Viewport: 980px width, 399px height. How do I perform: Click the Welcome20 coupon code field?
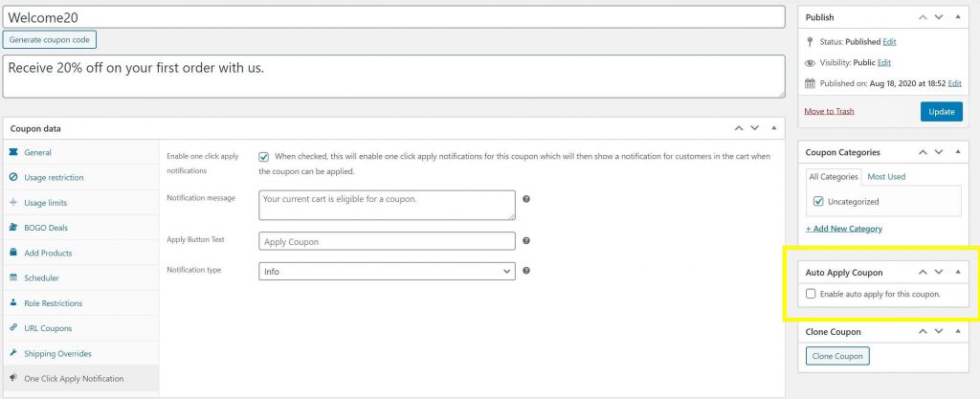tap(393, 17)
